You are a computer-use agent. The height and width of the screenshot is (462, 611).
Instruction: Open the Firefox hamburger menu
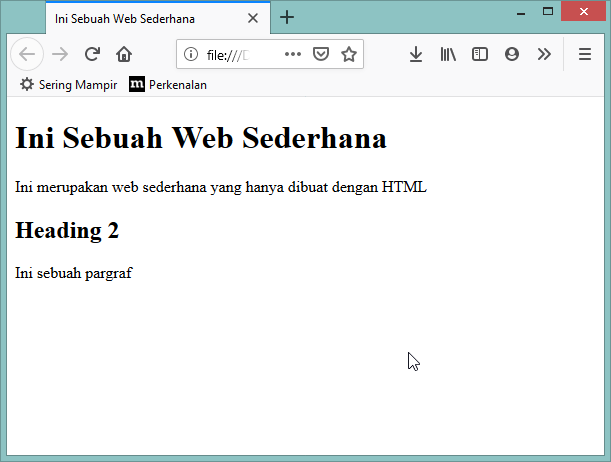[585, 55]
